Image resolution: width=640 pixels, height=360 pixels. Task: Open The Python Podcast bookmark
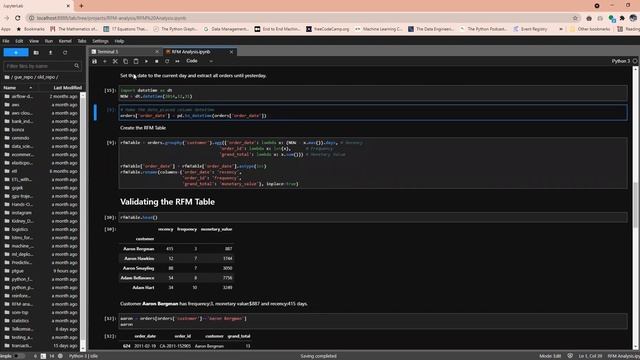(483, 29)
